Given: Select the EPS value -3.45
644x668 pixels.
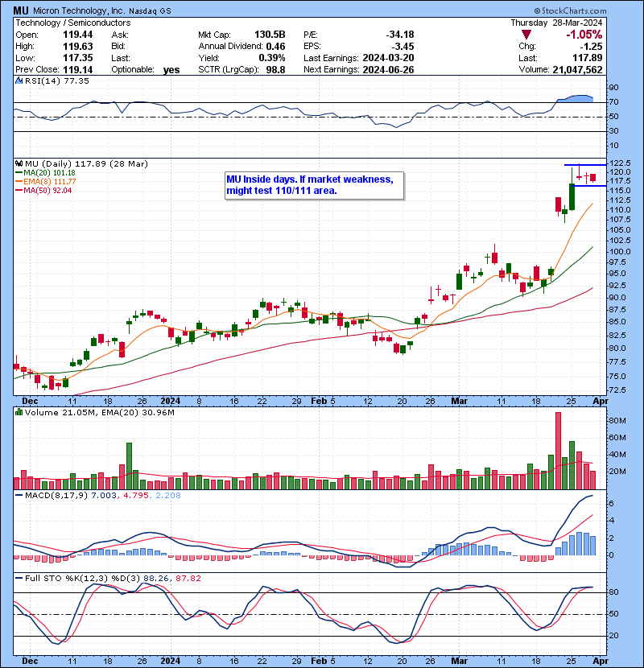Looking at the screenshot, I should point(402,46).
